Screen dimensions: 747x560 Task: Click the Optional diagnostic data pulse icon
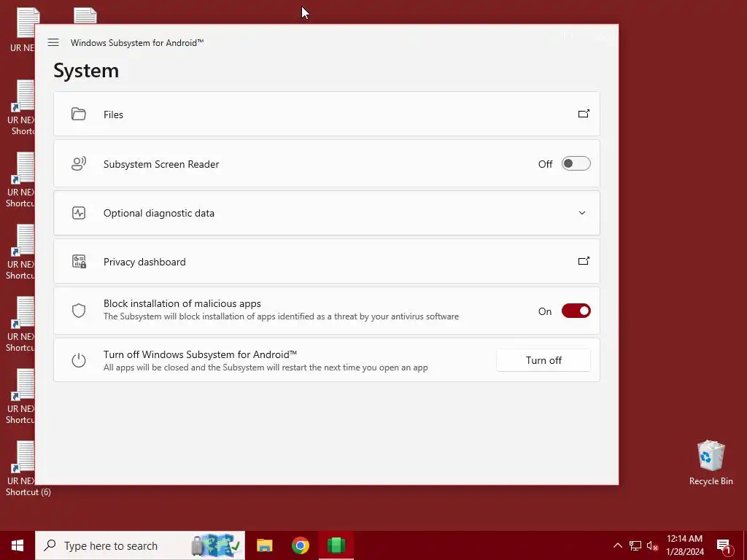(x=79, y=213)
